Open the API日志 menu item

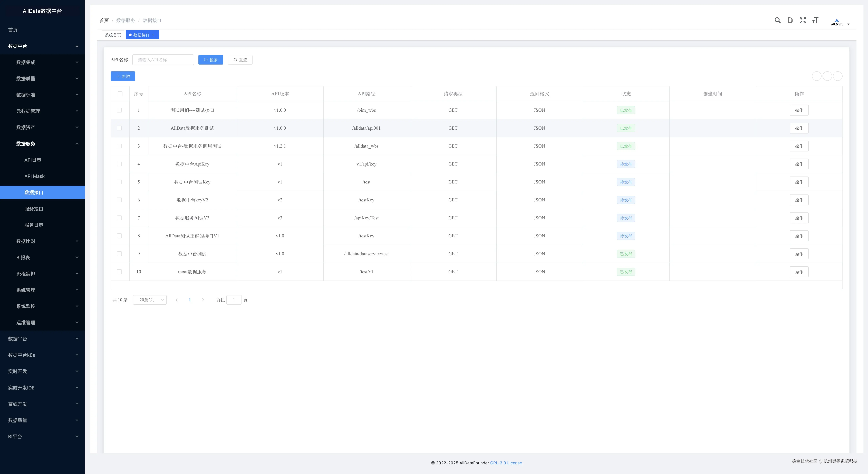[33, 160]
